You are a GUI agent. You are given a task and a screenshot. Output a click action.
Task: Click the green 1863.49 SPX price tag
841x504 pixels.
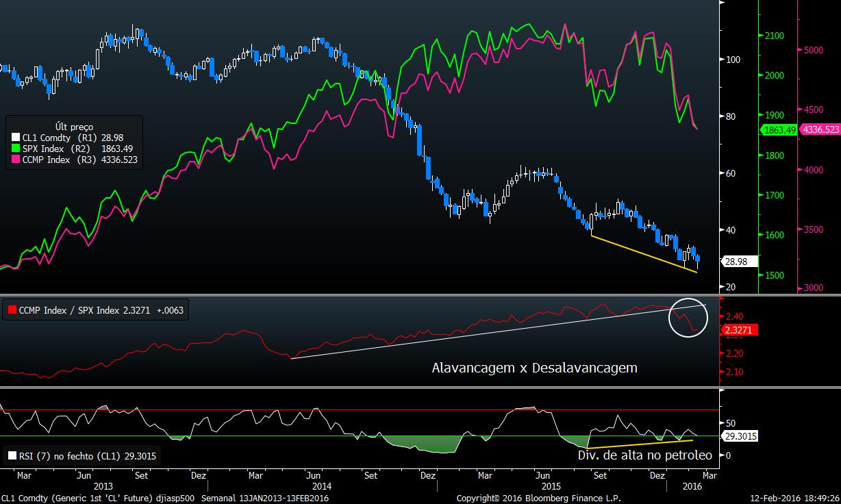[778, 129]
